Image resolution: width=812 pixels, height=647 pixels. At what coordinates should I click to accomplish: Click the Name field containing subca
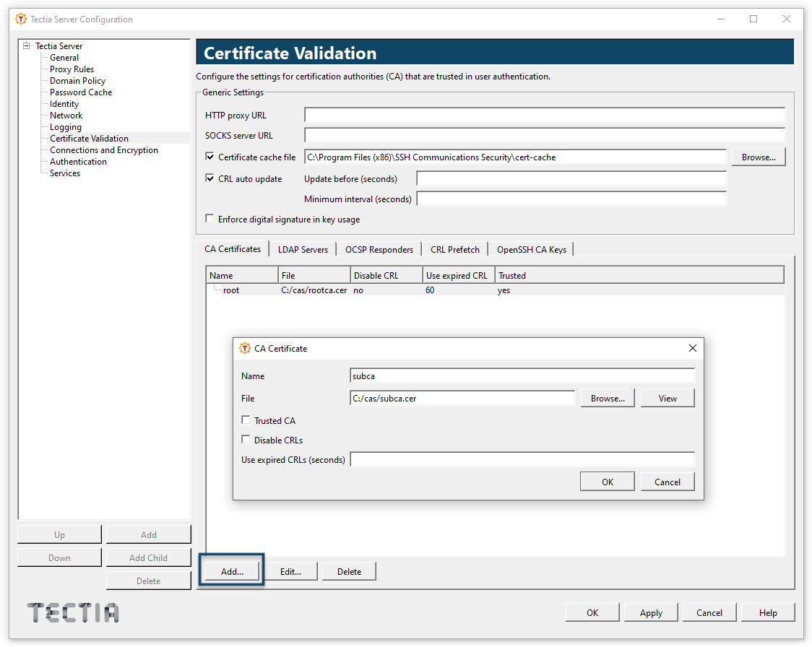pos(522,375)
